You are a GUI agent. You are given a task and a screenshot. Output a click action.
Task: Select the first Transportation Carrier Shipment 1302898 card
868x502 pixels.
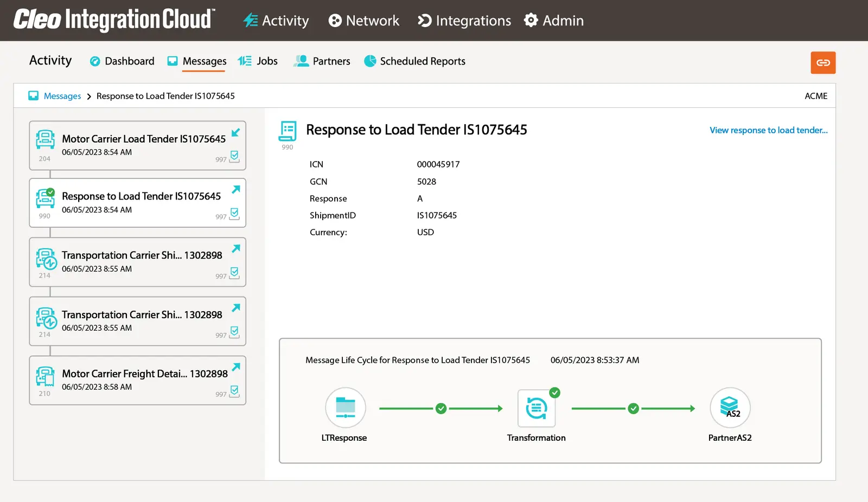point(137,262)
